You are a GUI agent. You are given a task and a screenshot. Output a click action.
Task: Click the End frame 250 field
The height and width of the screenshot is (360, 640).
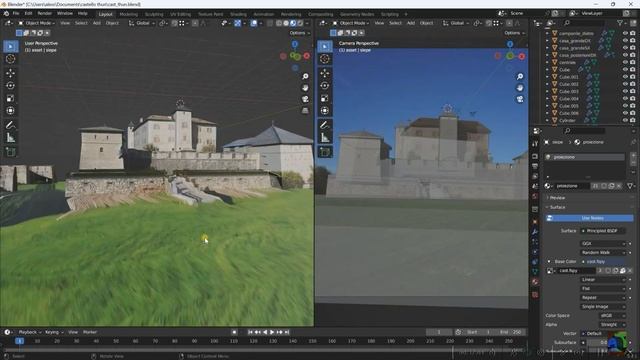[511, 332]
